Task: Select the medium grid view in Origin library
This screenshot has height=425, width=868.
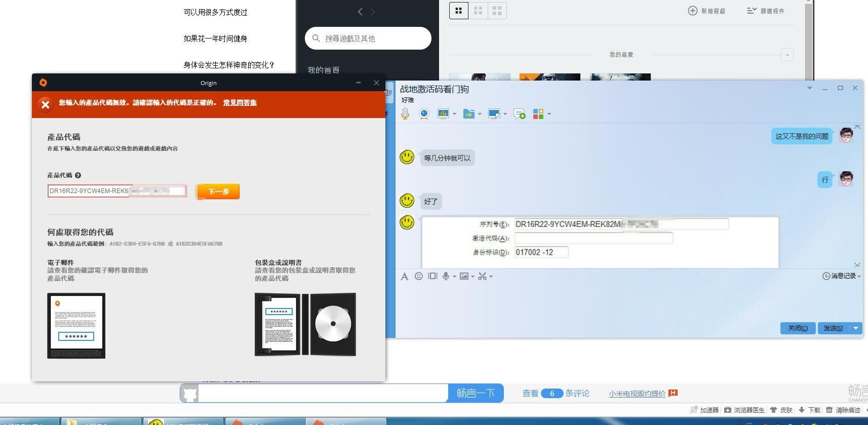Action: pos(478,11)
